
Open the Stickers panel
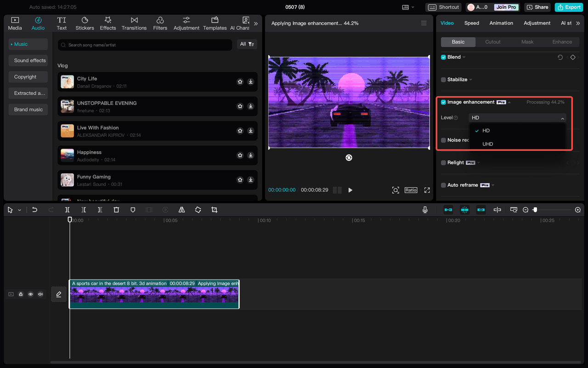pos(85,23)
